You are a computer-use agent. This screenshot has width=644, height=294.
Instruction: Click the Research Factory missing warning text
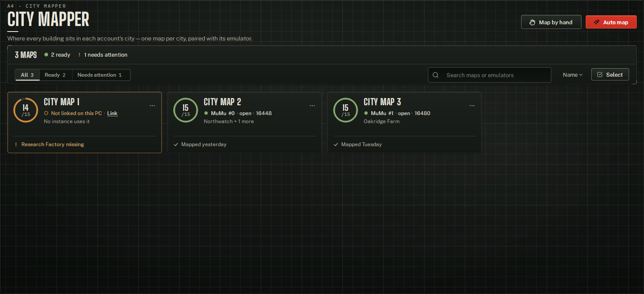(x=53, y=144)
